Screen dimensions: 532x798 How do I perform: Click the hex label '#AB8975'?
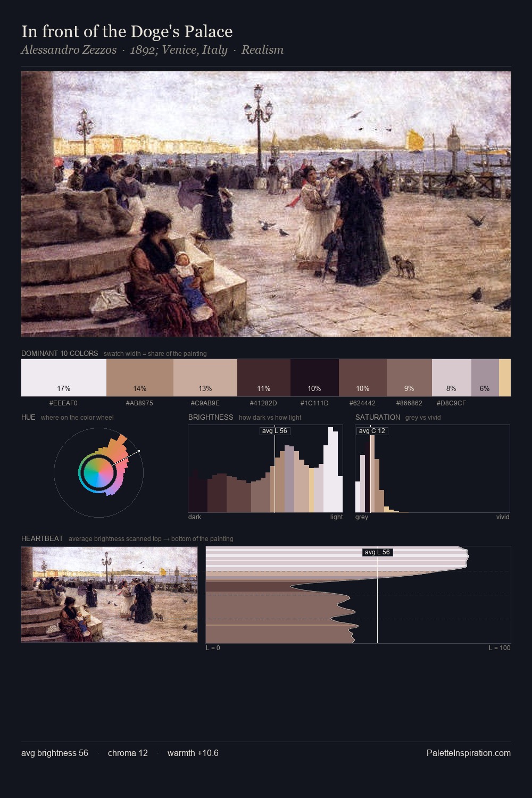point(139,403)
